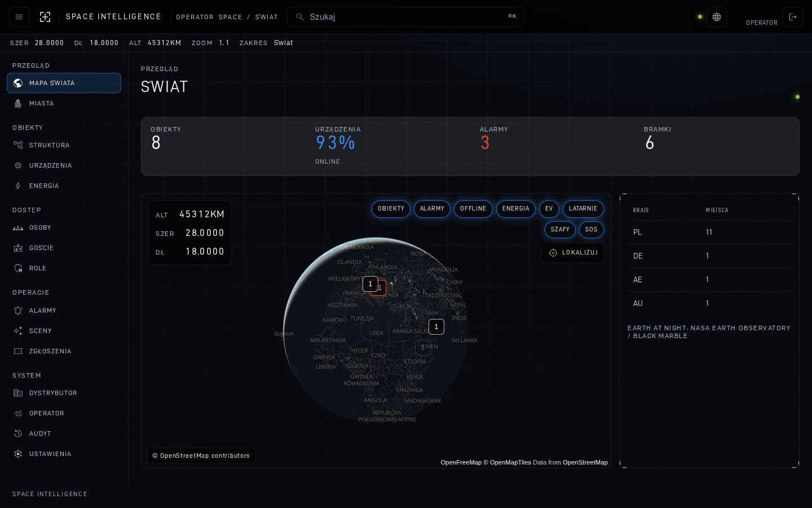Screen dimensions: 812x508
Task: Open the Zgłoszenia page
Action: (64, 351)
